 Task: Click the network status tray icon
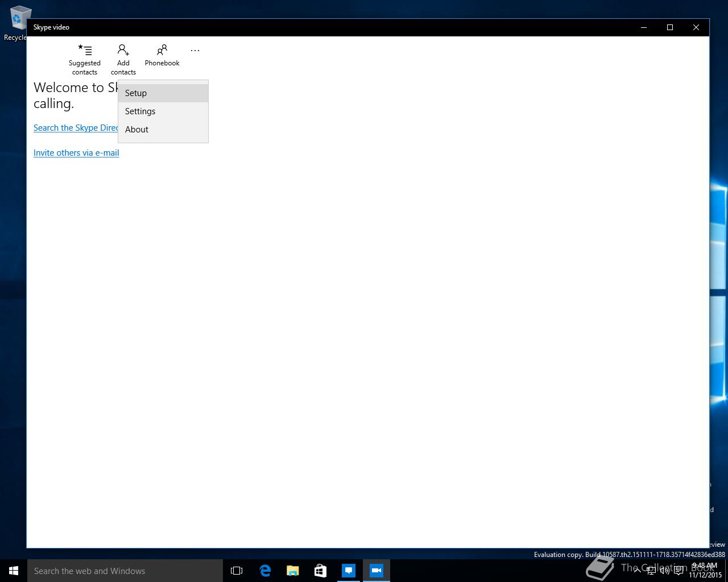(651, 571)
